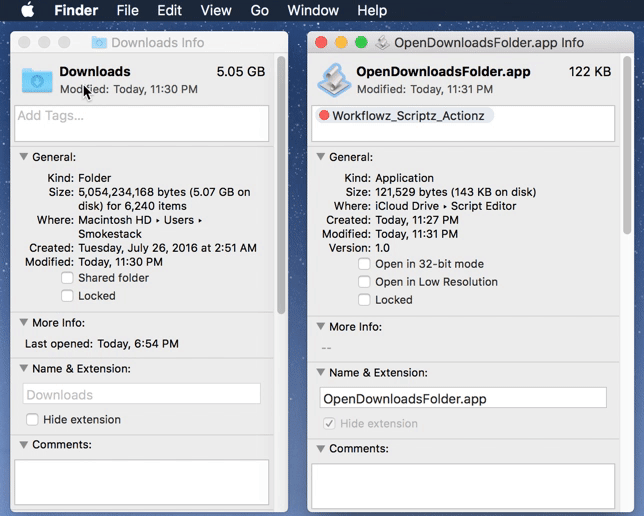Collapse Name & Extension in OpenDownloadsFolder.app Info

click(321, 373)
